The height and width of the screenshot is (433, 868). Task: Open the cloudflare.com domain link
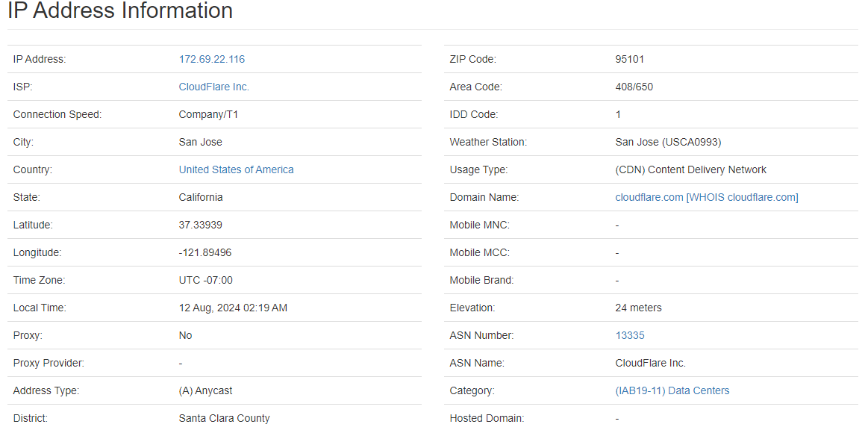pyautogui.click(x=649, y=198)
